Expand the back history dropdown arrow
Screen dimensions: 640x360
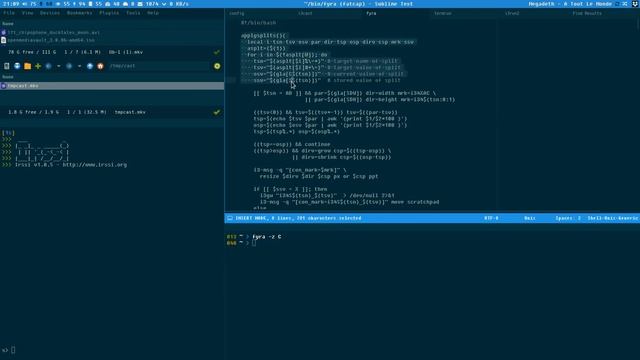tap(58, 66)
